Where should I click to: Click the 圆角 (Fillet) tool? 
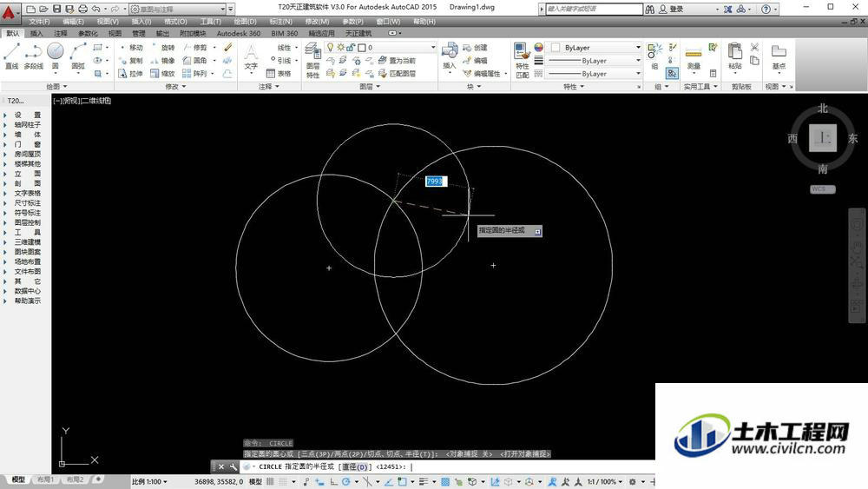coord(194,60)
